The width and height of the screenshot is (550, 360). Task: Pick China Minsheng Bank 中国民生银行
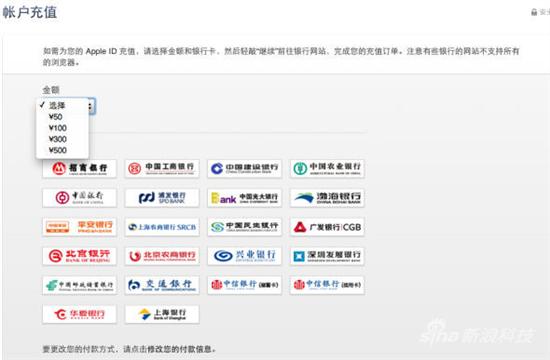tap(244, 227)
